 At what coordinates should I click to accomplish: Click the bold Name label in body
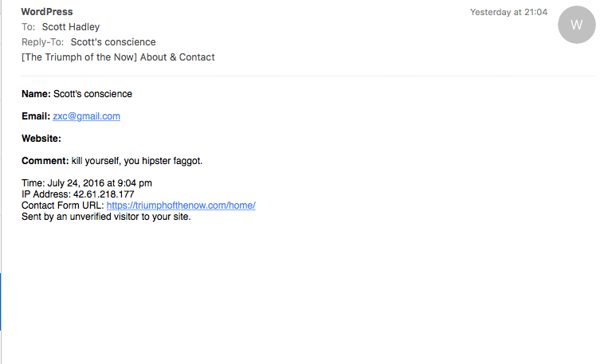(36, 94)
